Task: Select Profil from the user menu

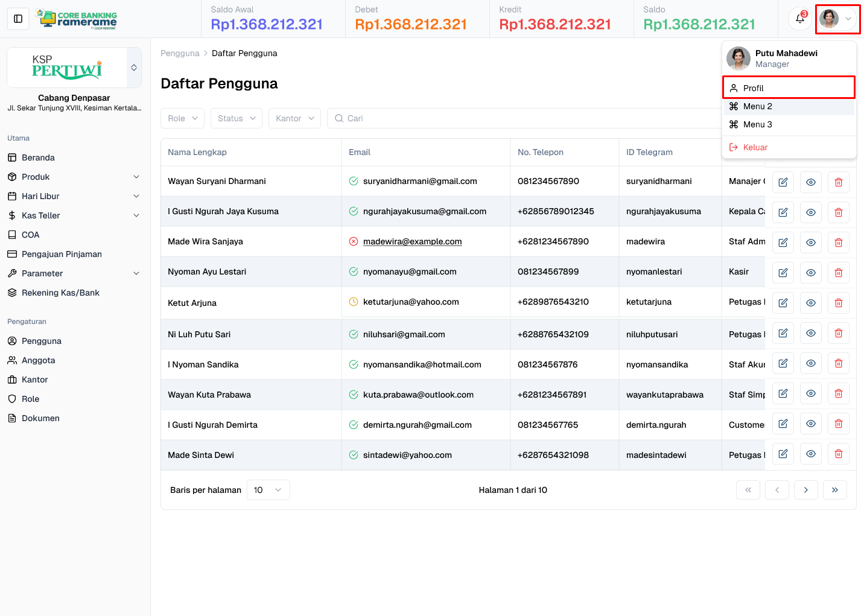Action: [x=788, y=88]
